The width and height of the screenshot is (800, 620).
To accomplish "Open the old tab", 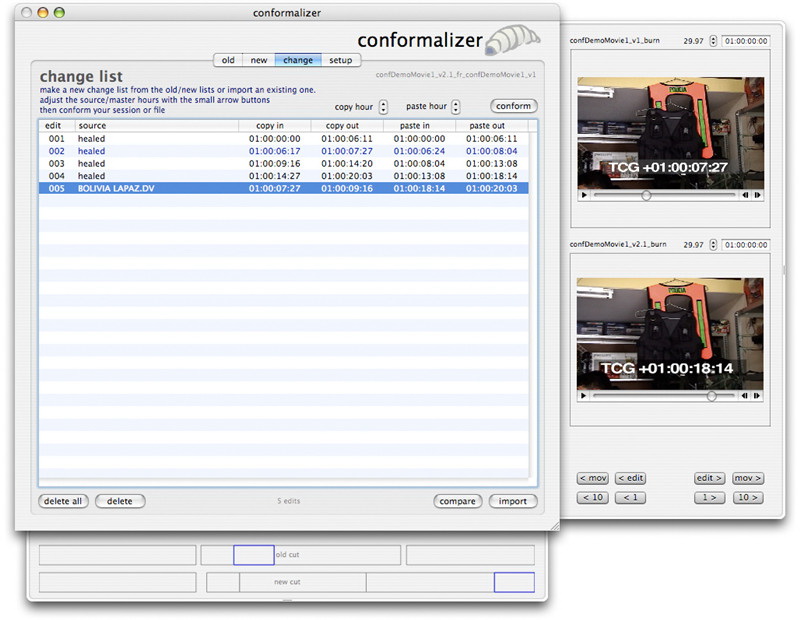I will [x=229, y=60].
